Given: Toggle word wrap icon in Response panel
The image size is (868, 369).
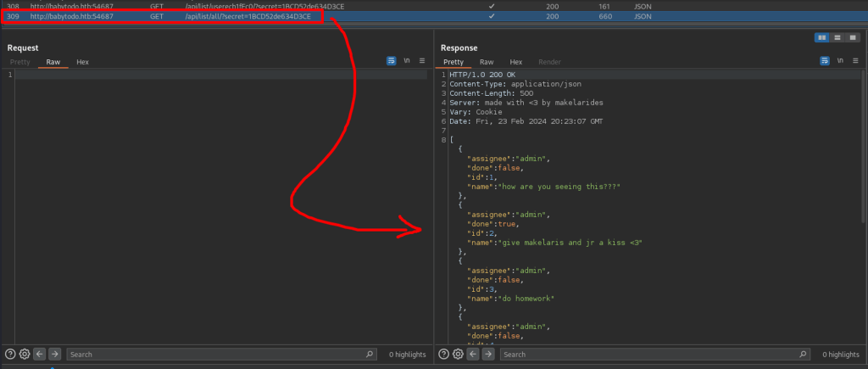Looking at the screenshot, I should [825, 61].
